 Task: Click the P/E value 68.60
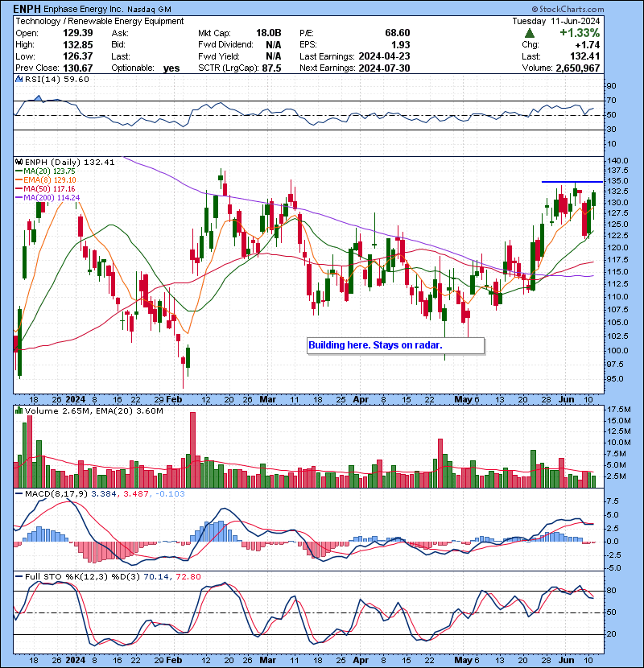coord(398,33)
